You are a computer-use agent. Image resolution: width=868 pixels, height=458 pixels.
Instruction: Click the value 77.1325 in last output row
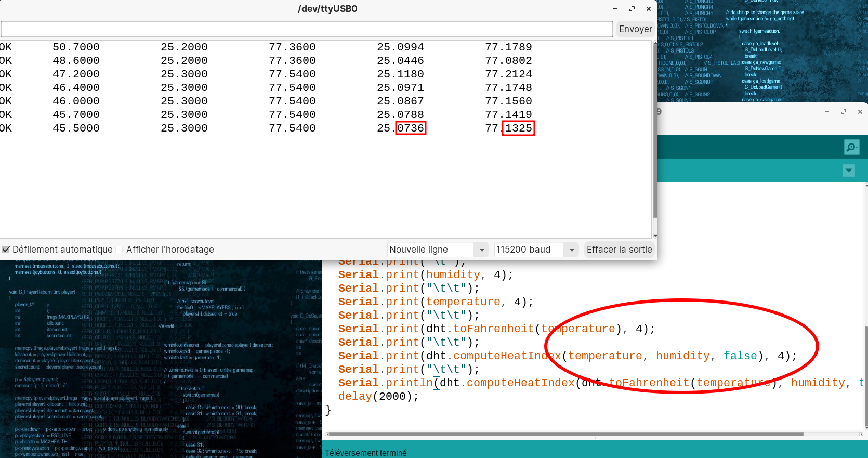coord(509,128)
